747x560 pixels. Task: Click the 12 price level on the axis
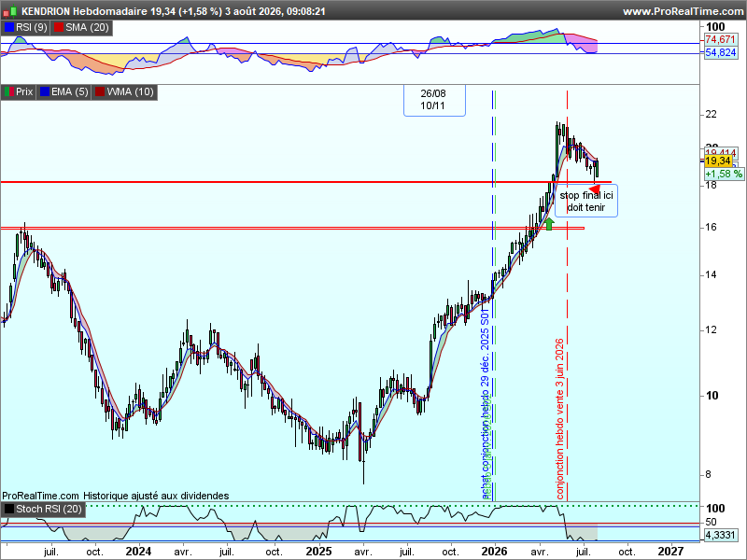point(712,329)
